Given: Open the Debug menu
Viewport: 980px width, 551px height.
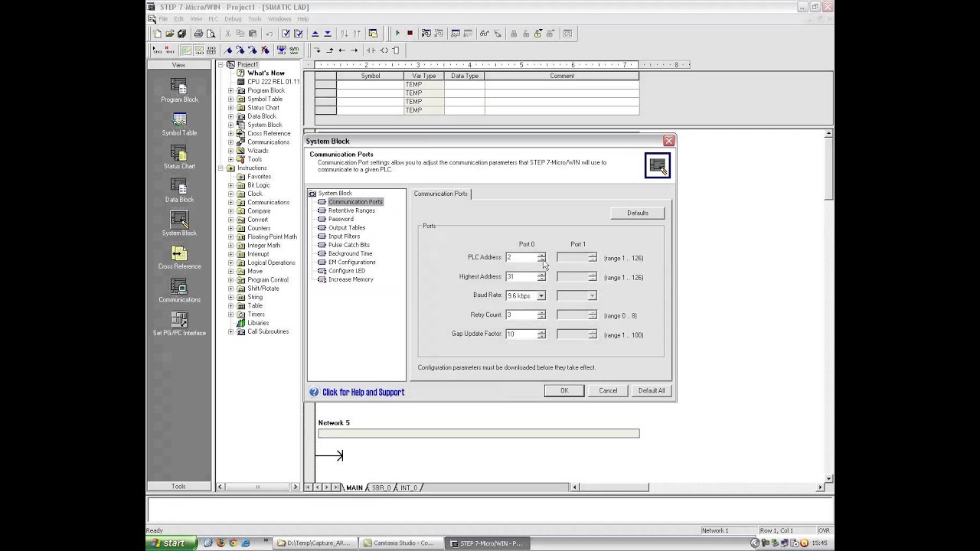Looking at the screenshot, I should pos(233,19).
